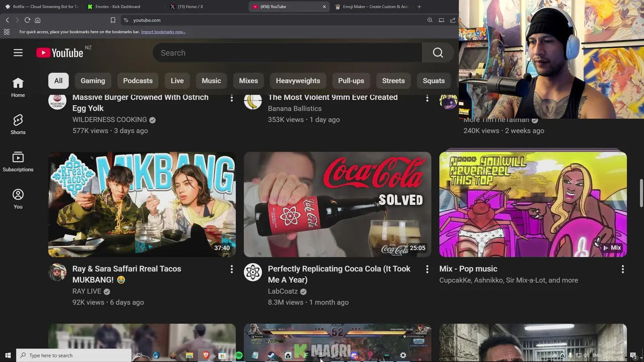Open Shorts in the sidebar

pos(18,125)
